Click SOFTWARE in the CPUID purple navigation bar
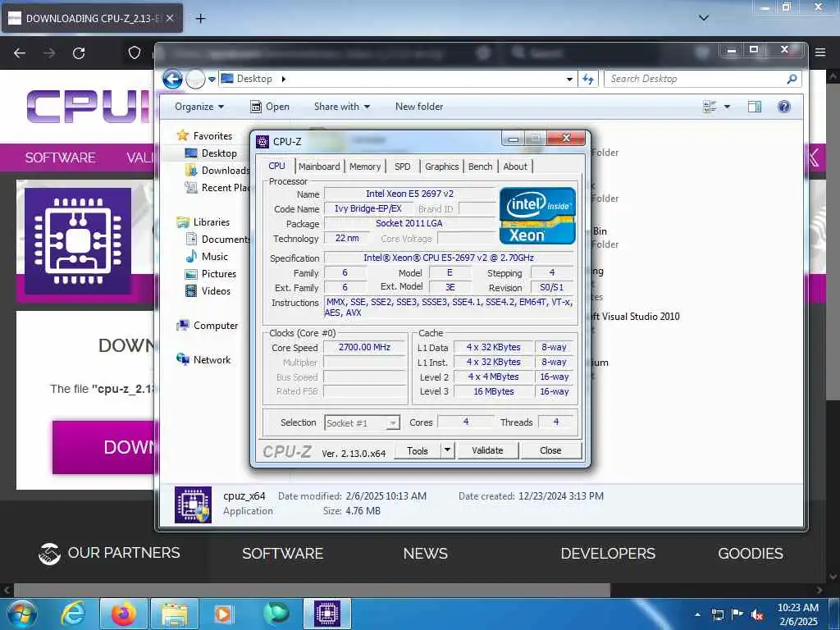Image resolution: width=840 pixels, height=630 pixels. click(x=60, y=157)
